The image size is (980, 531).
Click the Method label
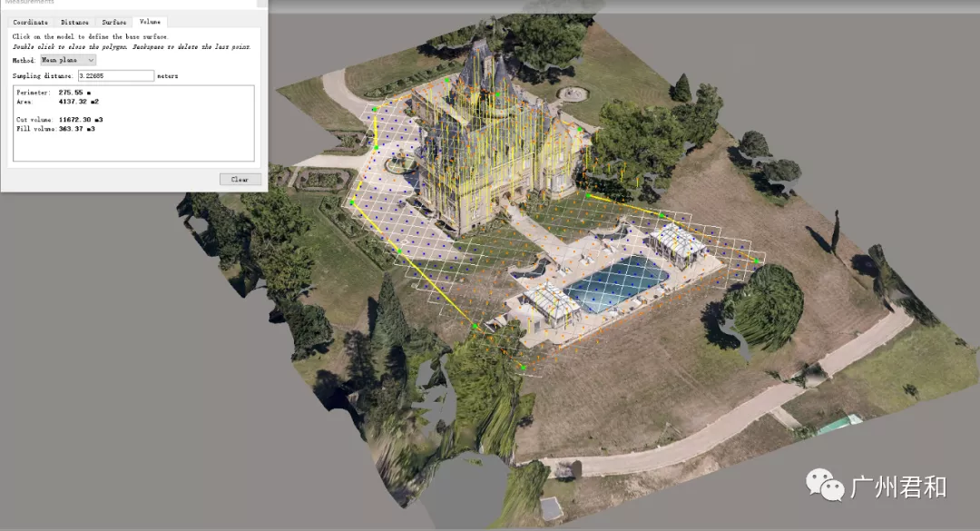[24, 61]
